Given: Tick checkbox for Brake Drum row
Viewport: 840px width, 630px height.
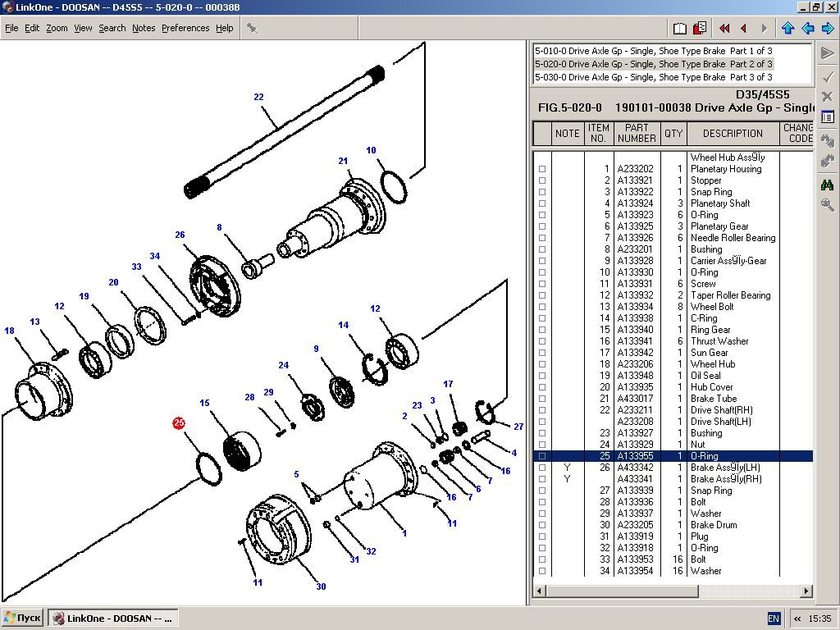Looking at the screenshot, I should click(541, 525).
